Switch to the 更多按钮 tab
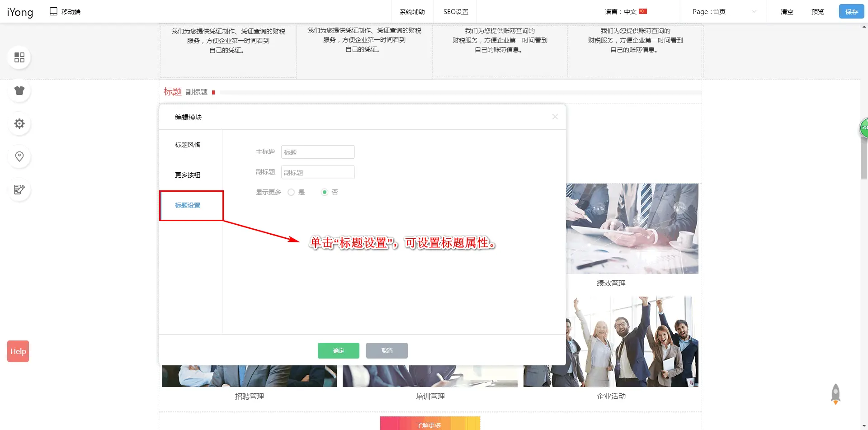 pyautogui.click(x=188, y=175)
